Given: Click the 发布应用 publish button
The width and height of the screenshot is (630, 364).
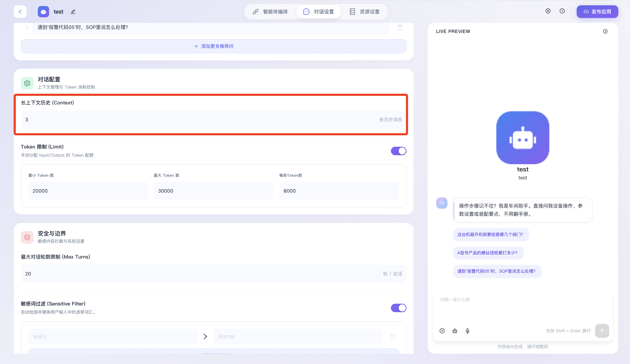Looking at the screenshot, I should [597, 12].
